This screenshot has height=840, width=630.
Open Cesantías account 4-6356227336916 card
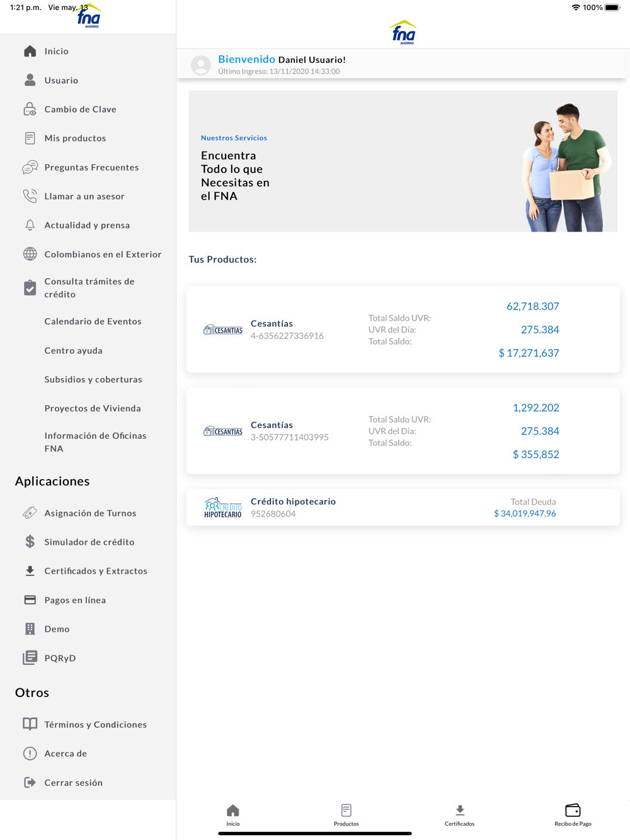(403, 329)
